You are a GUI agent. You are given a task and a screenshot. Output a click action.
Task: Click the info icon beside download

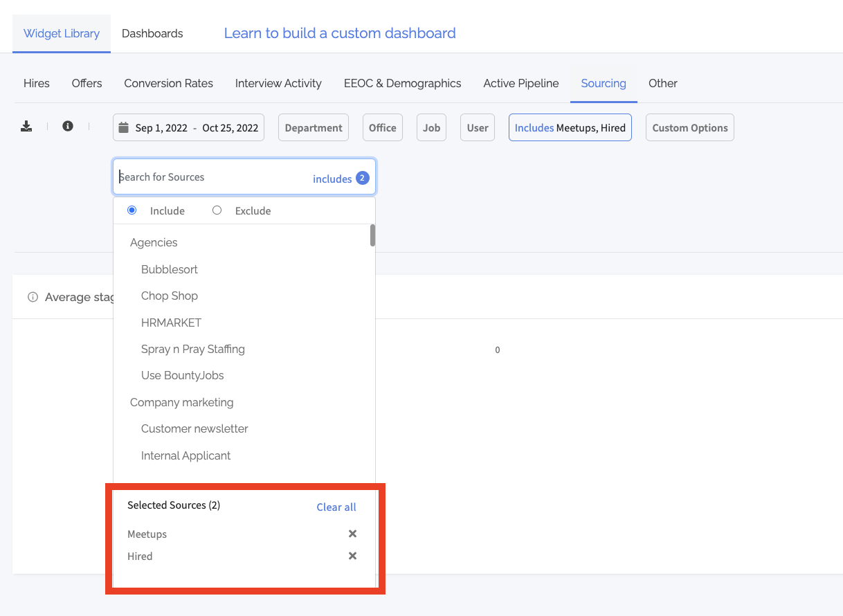point(68,126)
